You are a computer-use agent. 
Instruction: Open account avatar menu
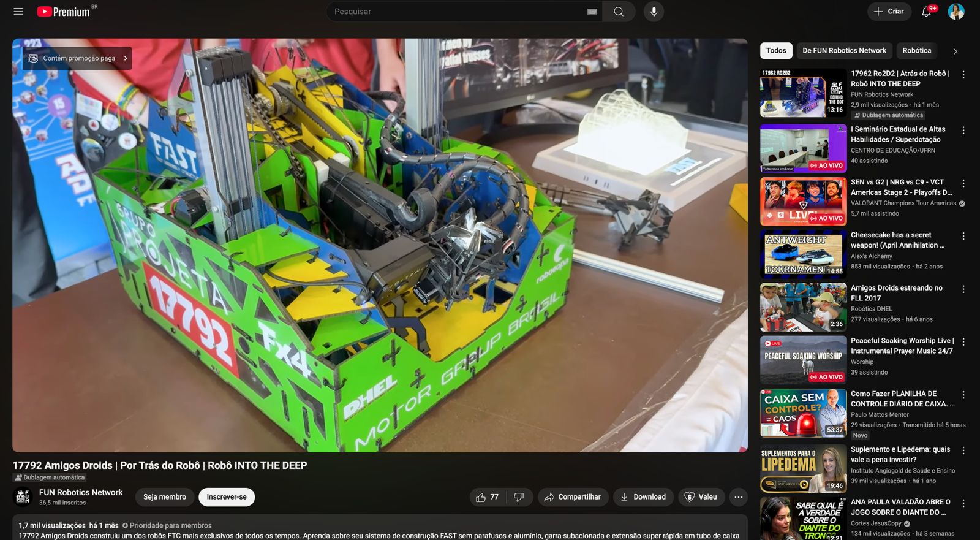[956, 12]
